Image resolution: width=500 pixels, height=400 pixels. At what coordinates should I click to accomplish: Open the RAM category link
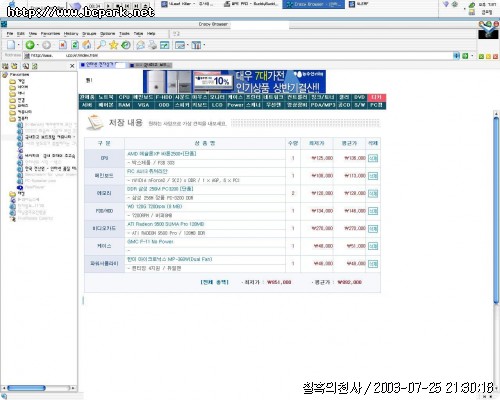[124, 105]
